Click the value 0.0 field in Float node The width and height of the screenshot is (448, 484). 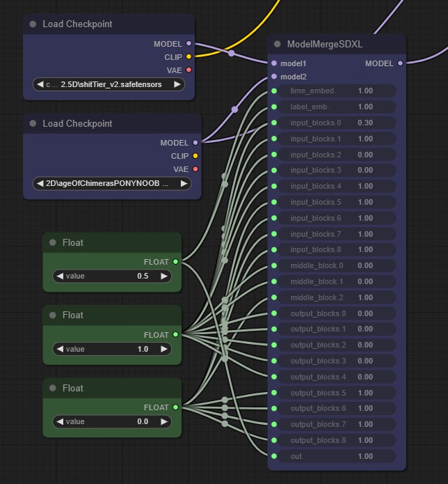[x=112, y=421]
